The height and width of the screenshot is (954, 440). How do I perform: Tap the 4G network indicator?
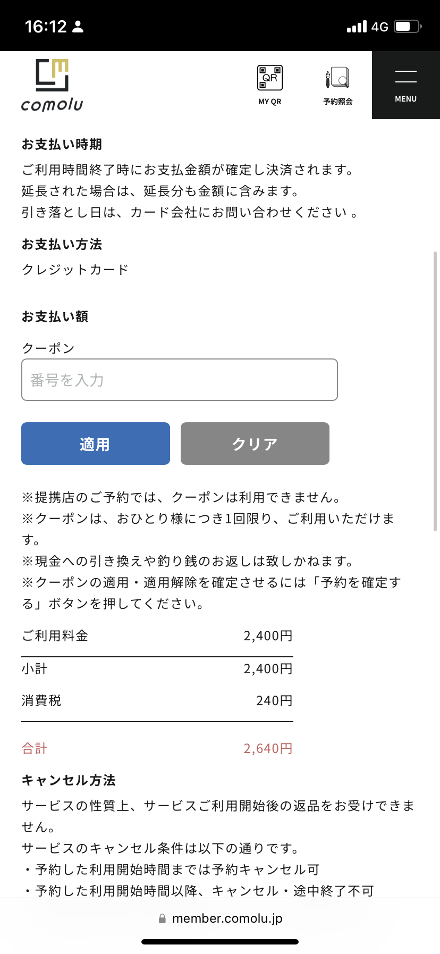(x=380, y=27)
